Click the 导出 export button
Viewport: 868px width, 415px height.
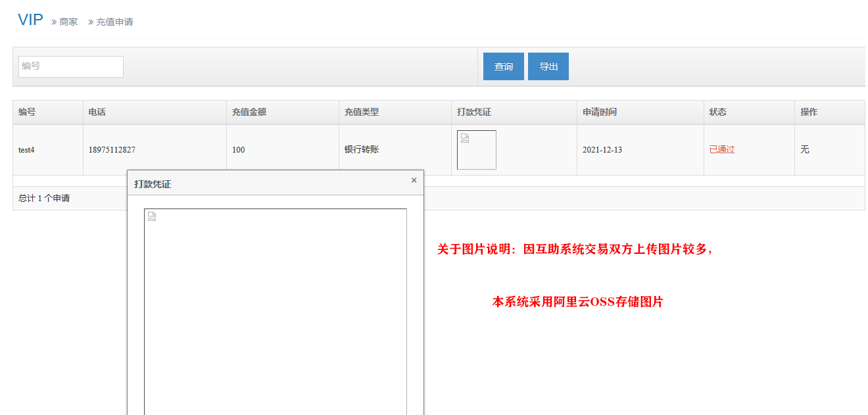click(x=548, y=66)
